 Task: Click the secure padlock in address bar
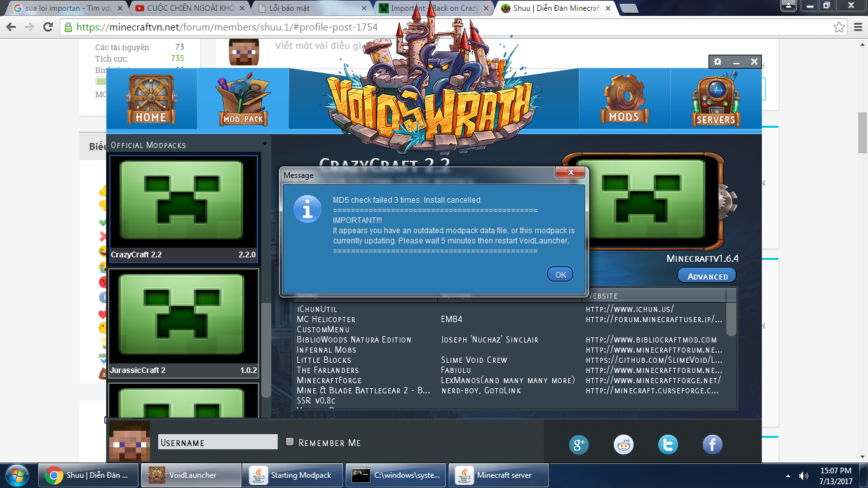coord(68,27)
